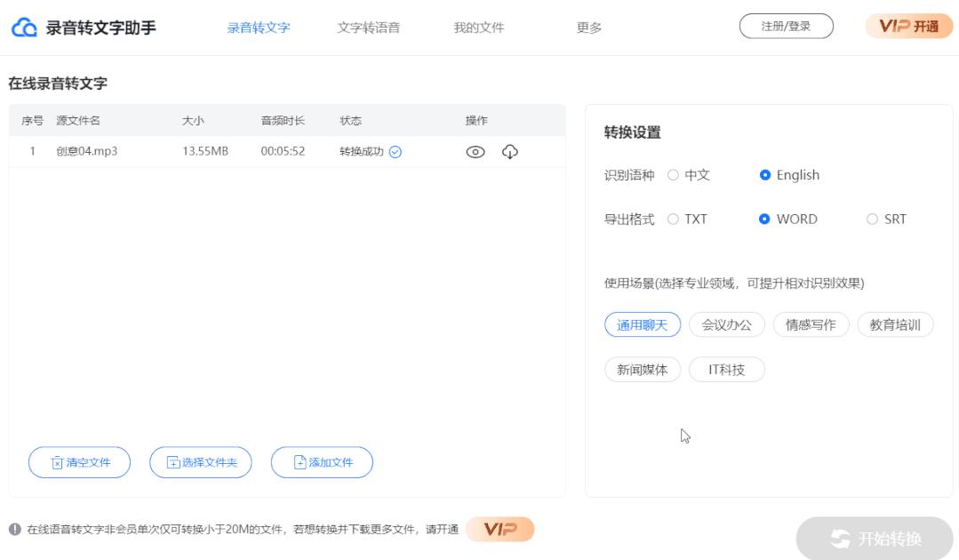Screen dimensions: 959x560
Task: Open the 更多 menu
Action: point(589,28)
